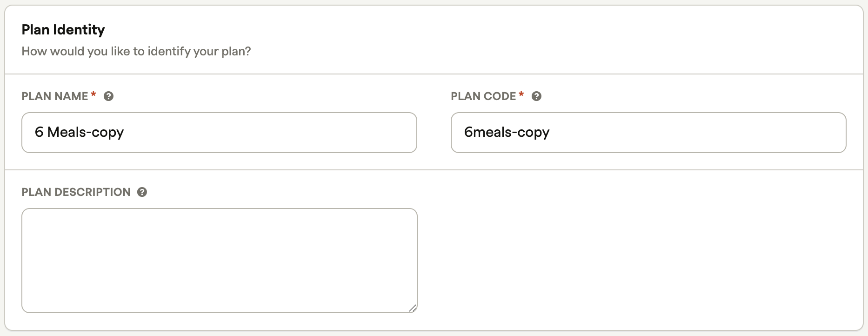Click the '6 Meals-copy' text value
The width and height of the screenshot is (868, 336).
click(x=79, y=133)
